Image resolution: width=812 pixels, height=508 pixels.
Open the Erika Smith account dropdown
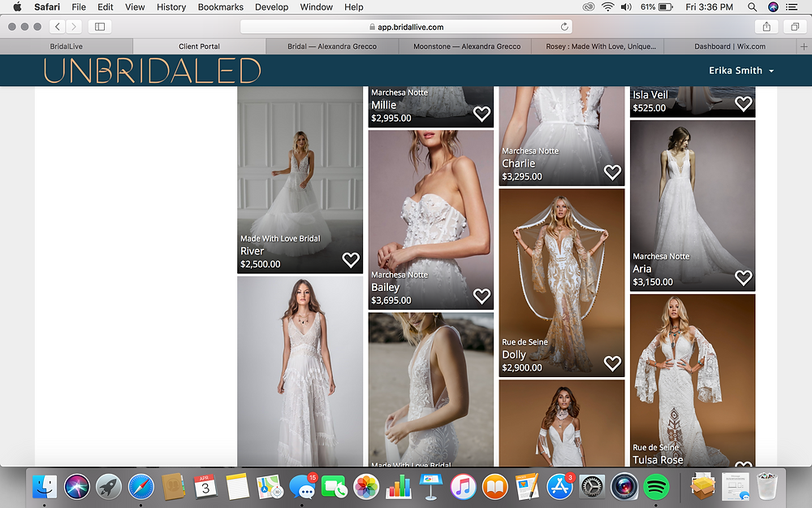tap(741, 71)
